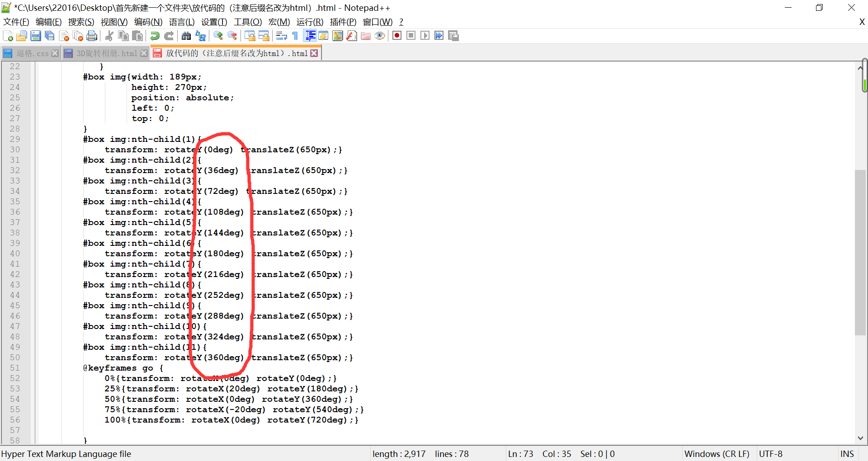Screen dimensions: 868x461
Task: Close the current document via toolbar icon
Action: 64,36
